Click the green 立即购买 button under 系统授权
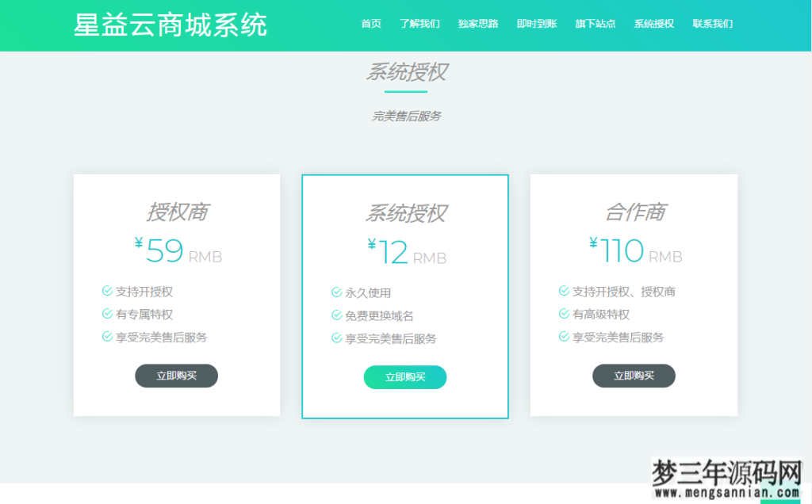Screen dimensions: 812x504 point(405,377)
